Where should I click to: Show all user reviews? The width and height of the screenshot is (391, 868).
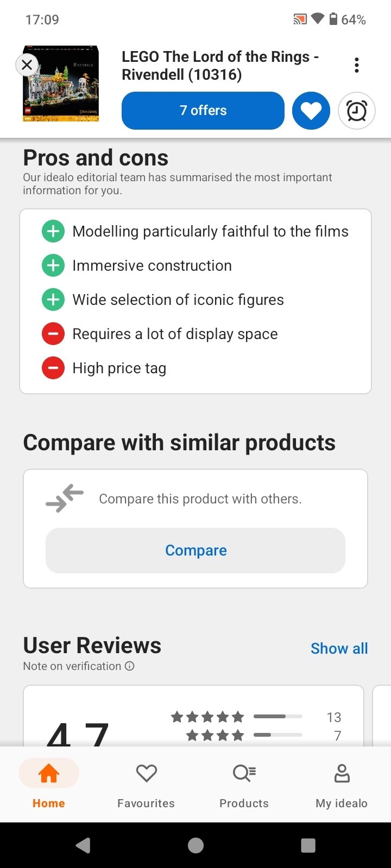(x=339, y=648)
